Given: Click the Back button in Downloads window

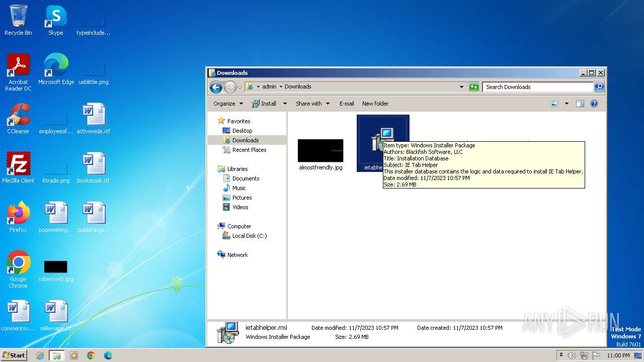Looking at the screenshot, I should [x=216, y=87].
